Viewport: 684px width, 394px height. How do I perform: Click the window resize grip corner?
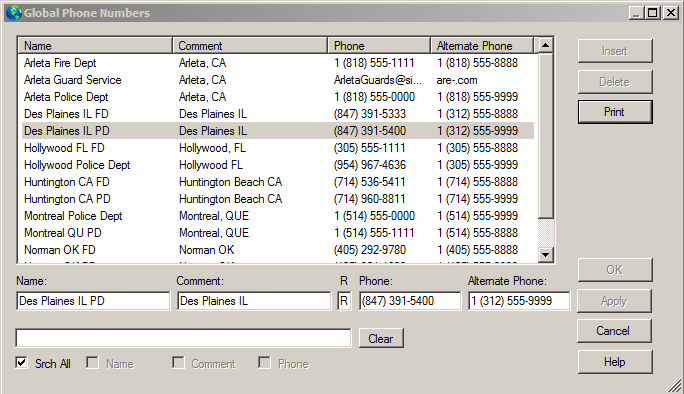[675, 386]
